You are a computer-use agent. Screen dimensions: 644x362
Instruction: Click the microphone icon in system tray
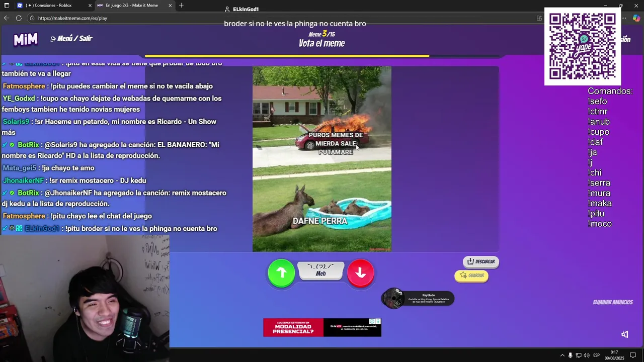570,355
